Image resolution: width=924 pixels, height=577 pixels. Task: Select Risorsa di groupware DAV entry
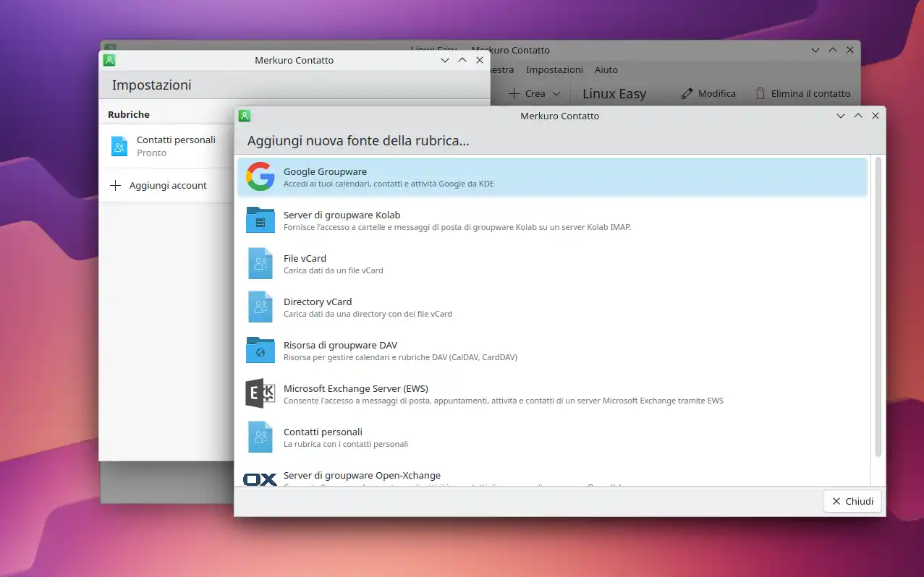pyautogui.click(x=552, y=350)
